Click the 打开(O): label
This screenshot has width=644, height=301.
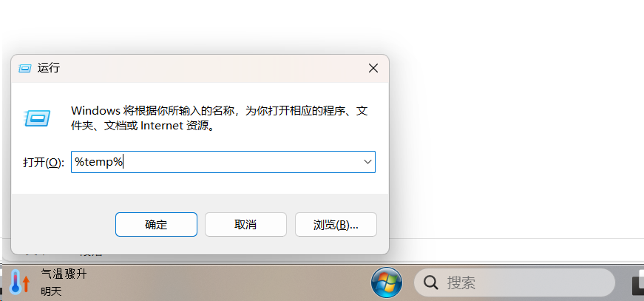click(44, 163)
